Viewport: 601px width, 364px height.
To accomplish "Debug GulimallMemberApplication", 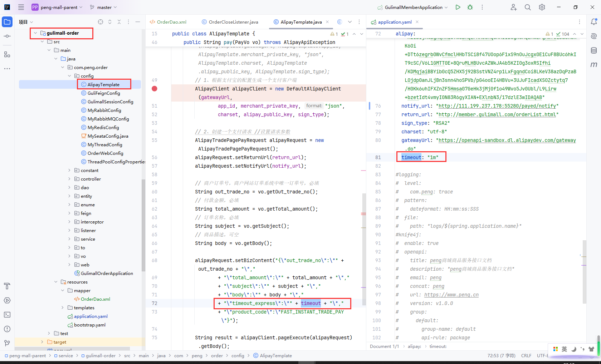I will click(470, 7).
